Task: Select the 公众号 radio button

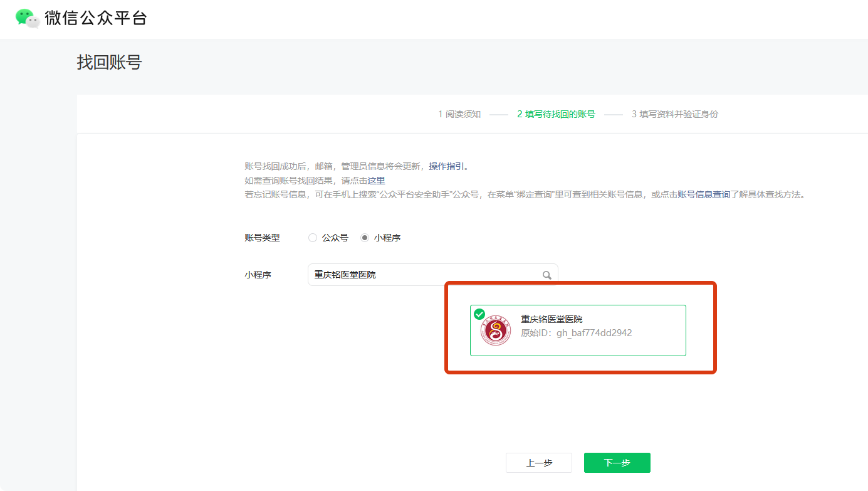Action: click(313, 238)
